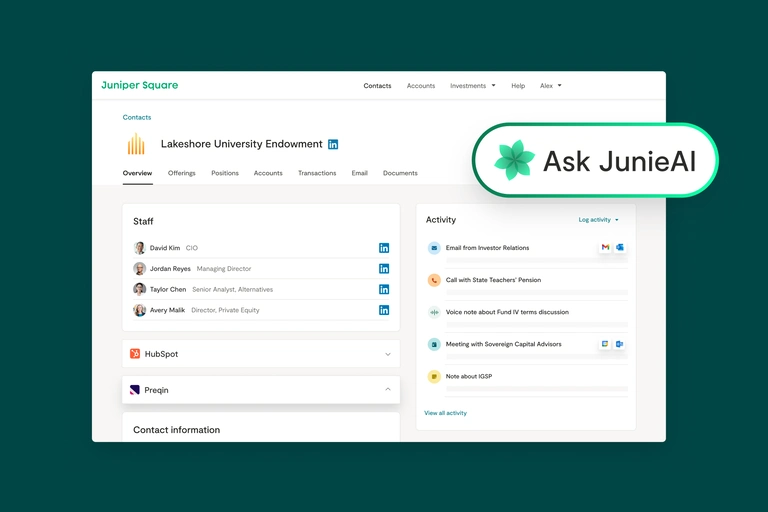Click the Gmail icon on Email activity
The height and width of the screenshot is (512, 768).
point(605,247)
